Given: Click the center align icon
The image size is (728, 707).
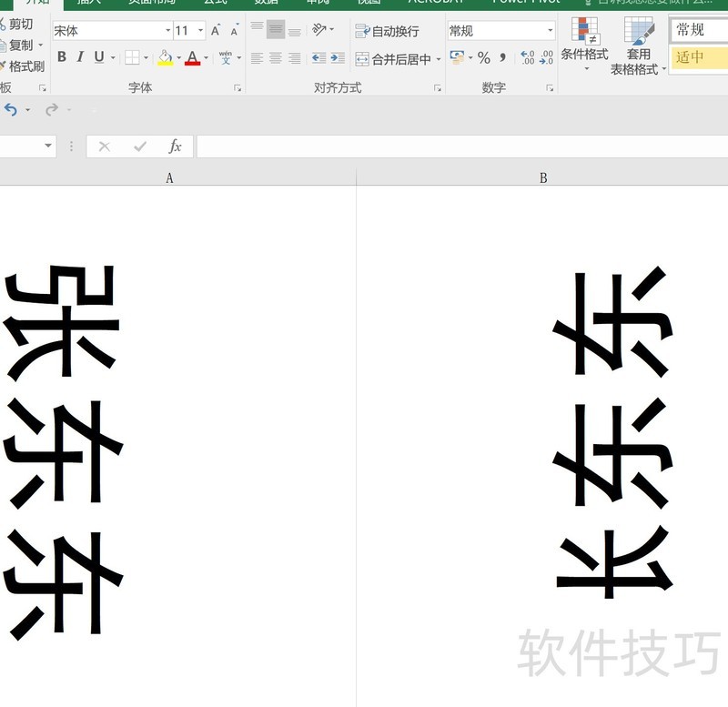Looking at the screenshot, I should pos(276,58).
